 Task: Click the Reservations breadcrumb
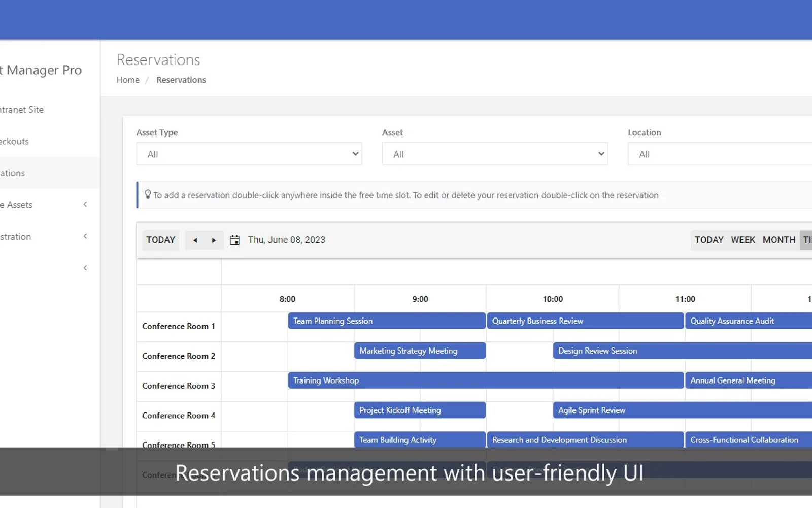(x=181, y=80)
